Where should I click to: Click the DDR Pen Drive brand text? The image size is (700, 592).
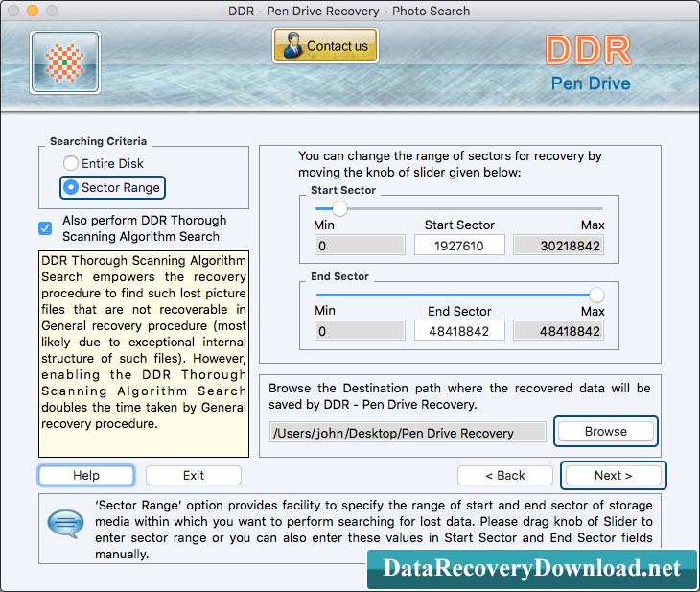[590, 64]
